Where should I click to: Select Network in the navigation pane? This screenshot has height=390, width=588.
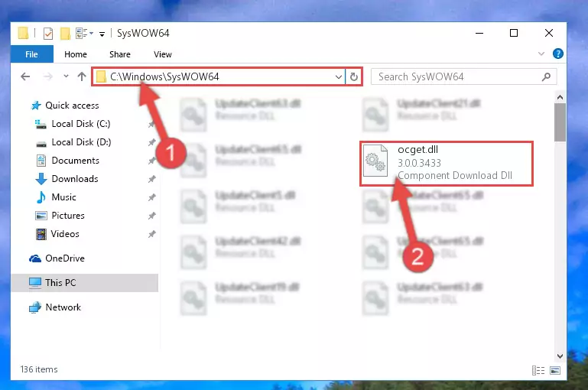[63, 307]
